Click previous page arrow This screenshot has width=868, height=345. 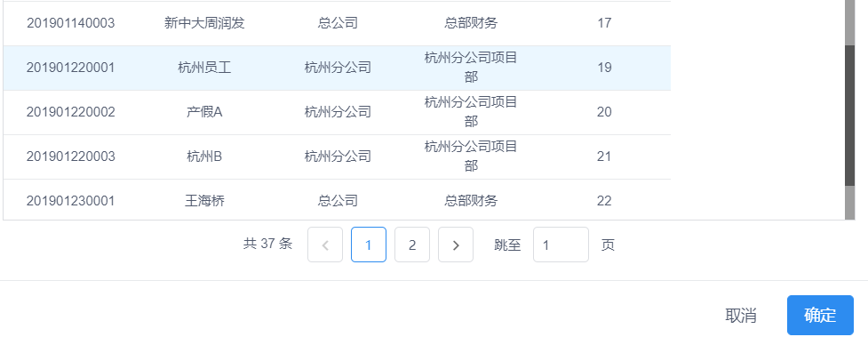[325, 245]
